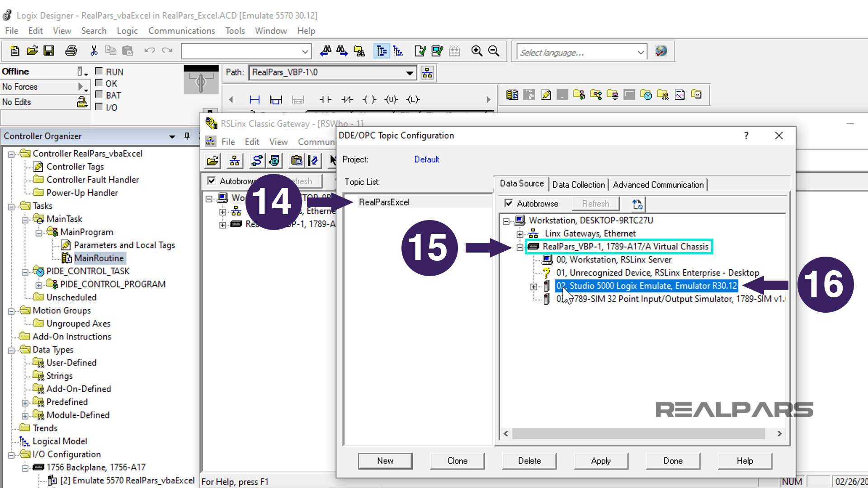
Task: Insert a new rung element
Action: pos(255,99)
